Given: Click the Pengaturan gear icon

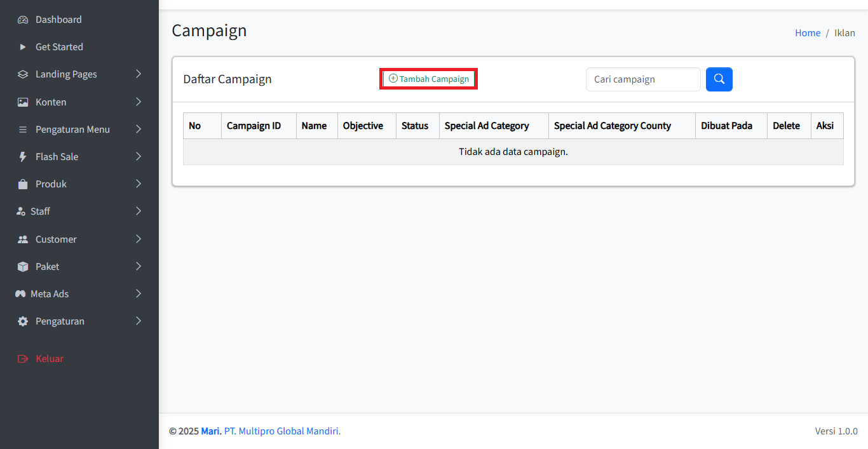Looking at the screenshot, I should tap(23, 321).
